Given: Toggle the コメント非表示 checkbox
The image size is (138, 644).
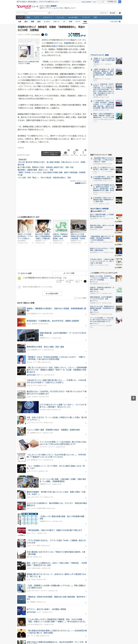Looking at the screenshot, I should [75, 298].
